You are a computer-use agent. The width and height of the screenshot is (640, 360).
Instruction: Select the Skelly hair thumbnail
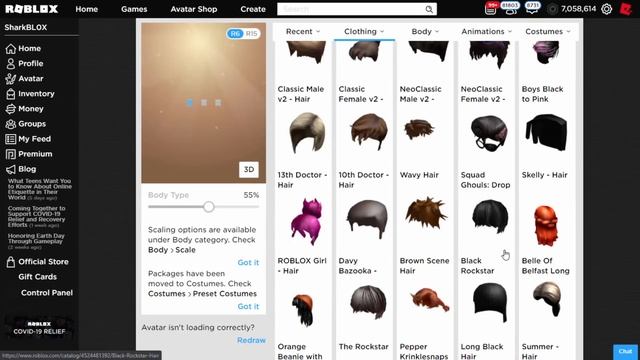(546, 132)
